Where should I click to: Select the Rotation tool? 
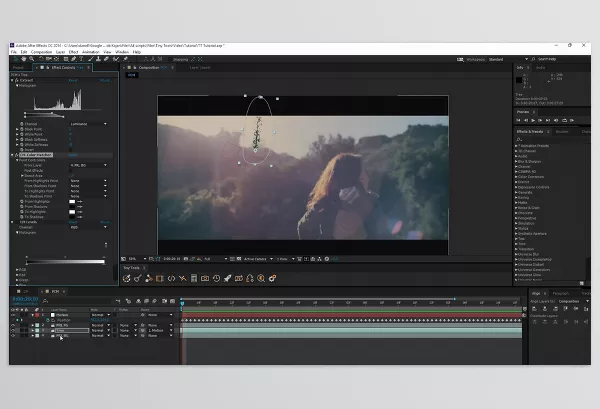[x=41, y=59]
